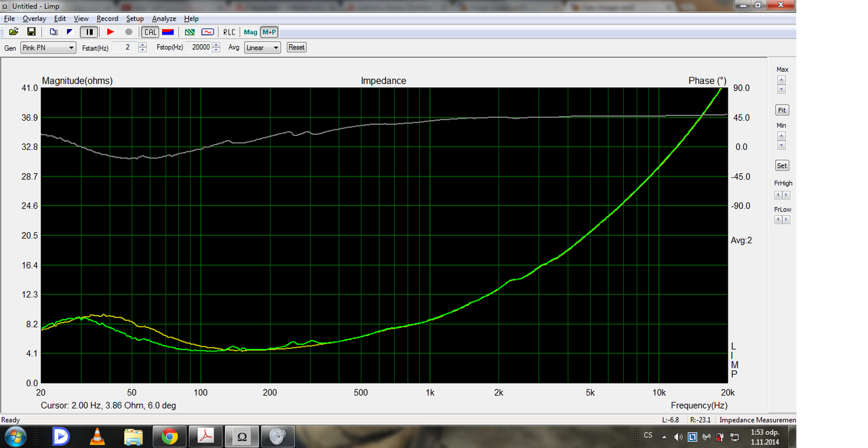868x448 pixels.
Task: Click the Reset button
Action: click(296, 48)
